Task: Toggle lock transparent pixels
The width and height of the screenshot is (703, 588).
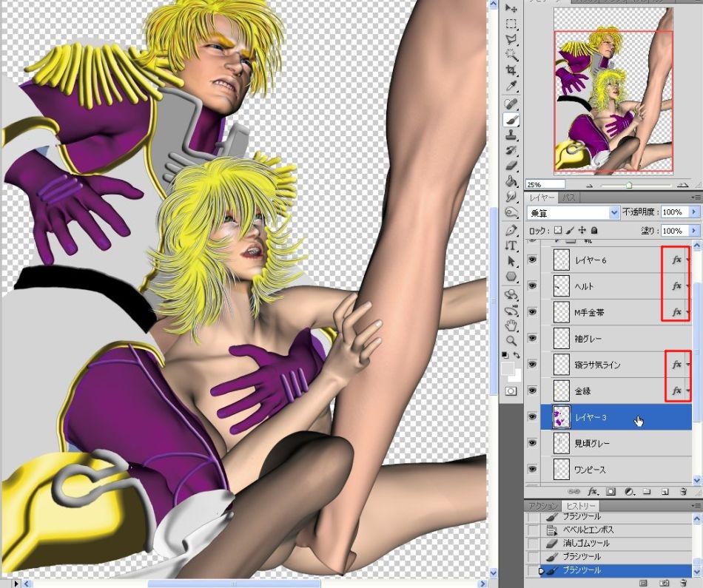Action: (558, 230)
